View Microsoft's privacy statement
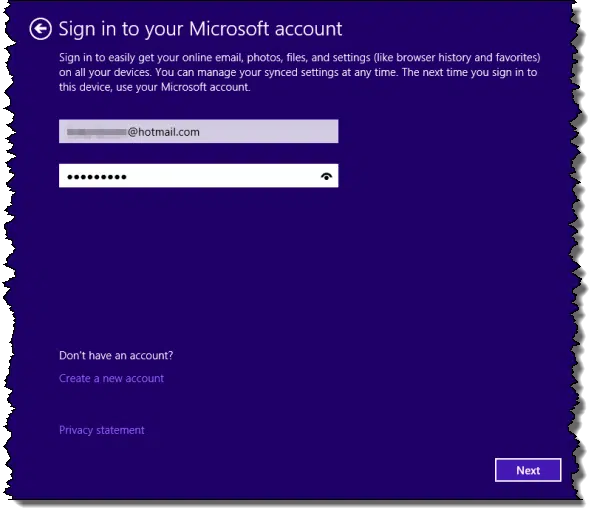Viewport: 600px width, 515px height. pyautogui.click(x=102, y=431)
